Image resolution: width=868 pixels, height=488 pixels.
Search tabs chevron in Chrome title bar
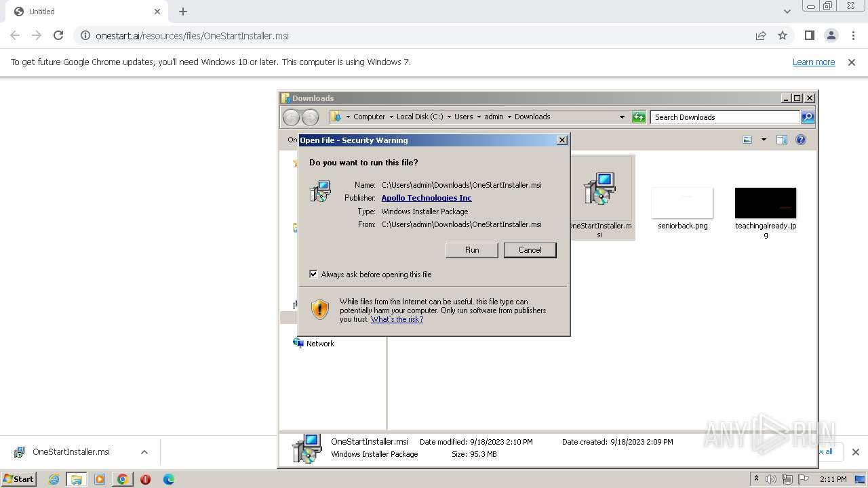click(x=787, y=12)
